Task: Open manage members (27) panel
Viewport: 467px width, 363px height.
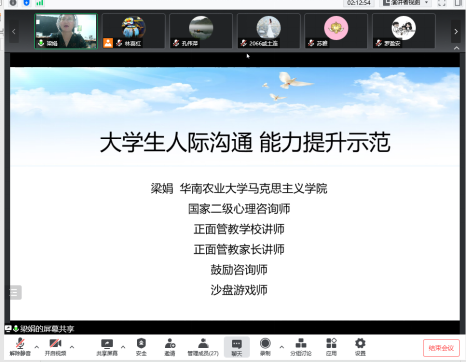Action: coord(203,347)
